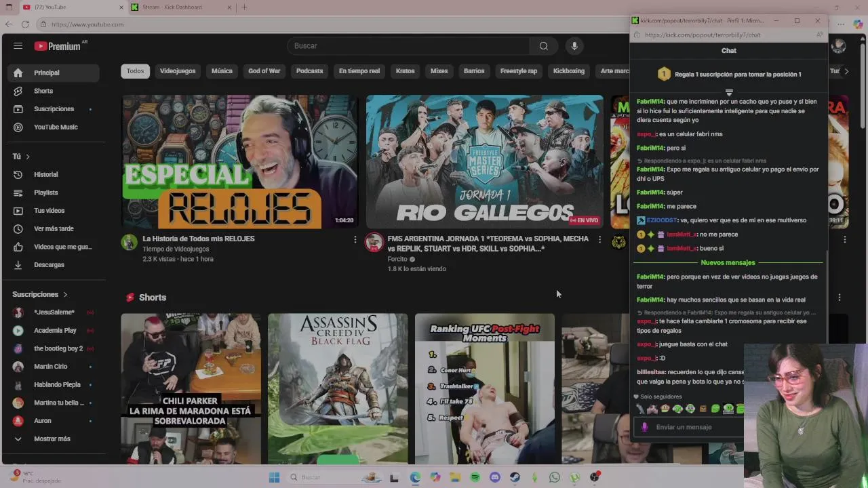Open options menu for RELOJES video
Viewport: 868px width, 488px height.
click(x=355, y=239)
